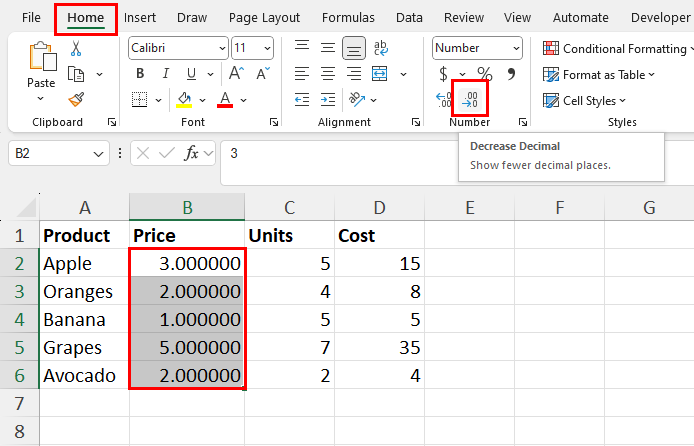
Task: Switch to the View tab
Action: (517, 18)
